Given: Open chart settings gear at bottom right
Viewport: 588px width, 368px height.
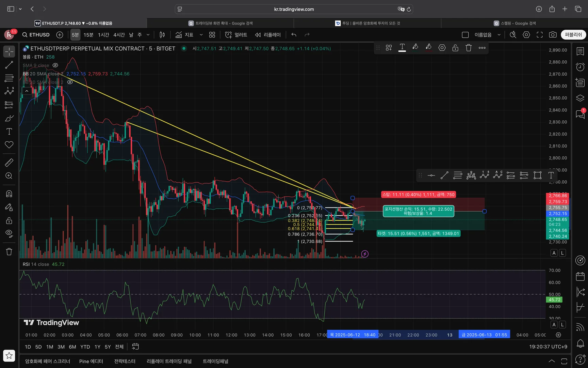Looking at the screenshot, I should click(x=558, y=335).
